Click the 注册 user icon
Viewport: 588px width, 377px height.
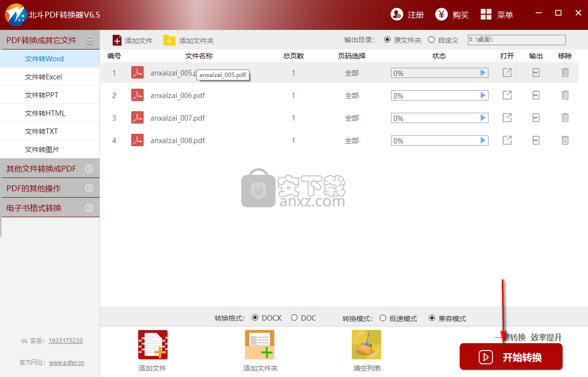[396, 15]
